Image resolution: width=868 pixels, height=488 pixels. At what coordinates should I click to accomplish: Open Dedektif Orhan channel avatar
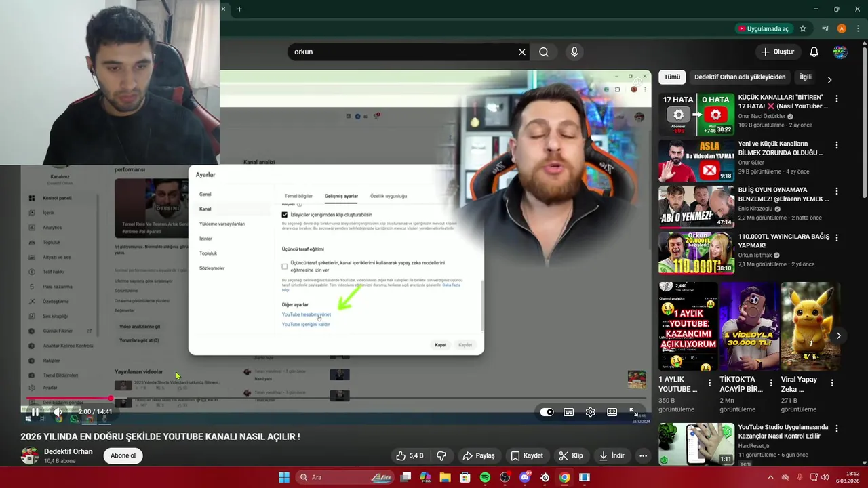[29, 455]
